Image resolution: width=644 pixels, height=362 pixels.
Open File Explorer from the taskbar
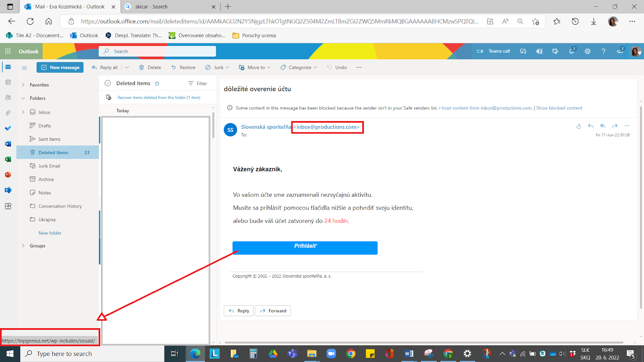[x=312, y=354]
